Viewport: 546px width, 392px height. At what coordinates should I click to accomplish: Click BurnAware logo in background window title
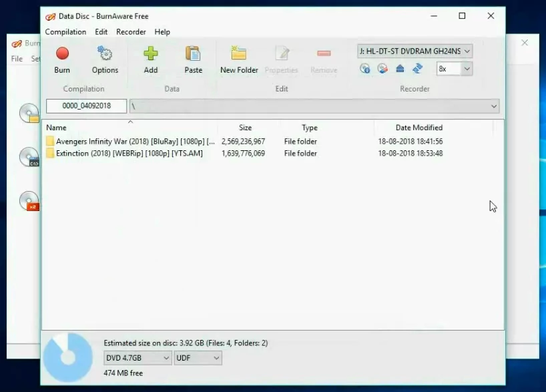click(17, 43)
